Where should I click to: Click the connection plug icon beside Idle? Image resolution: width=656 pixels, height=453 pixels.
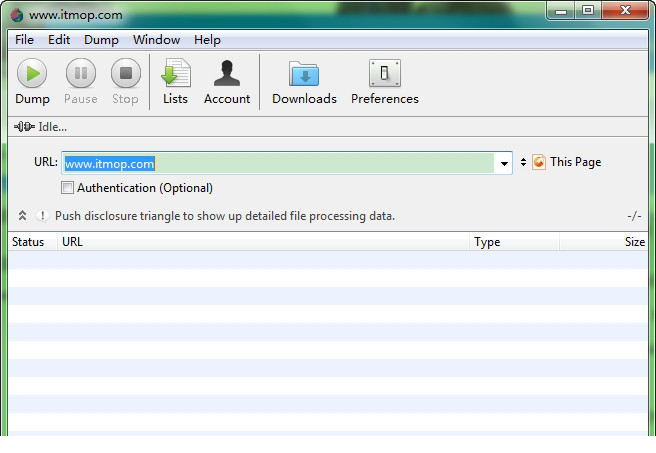tap(24, 126)
